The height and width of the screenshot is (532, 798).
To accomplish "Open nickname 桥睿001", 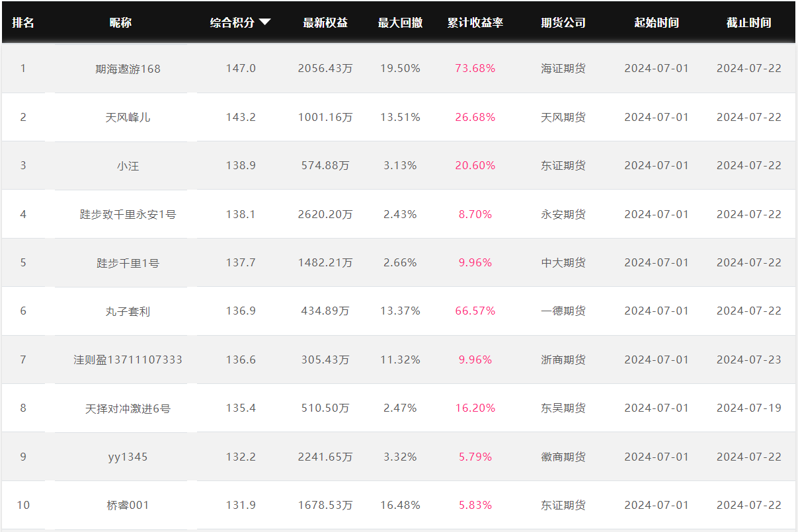I will (128, 506).
